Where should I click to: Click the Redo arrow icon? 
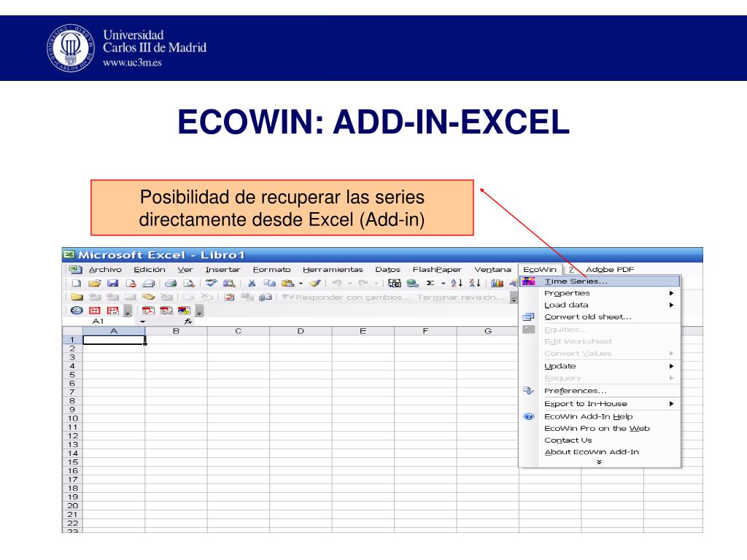[x=363, y=284]
